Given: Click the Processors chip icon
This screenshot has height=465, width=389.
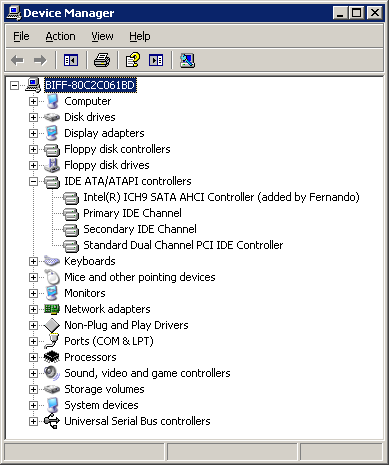Looking at the screenshot, I should click(52, 357).
